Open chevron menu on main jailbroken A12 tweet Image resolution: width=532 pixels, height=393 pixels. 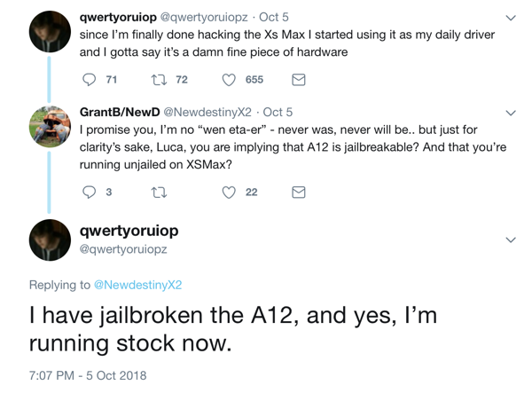pos(511,240)
